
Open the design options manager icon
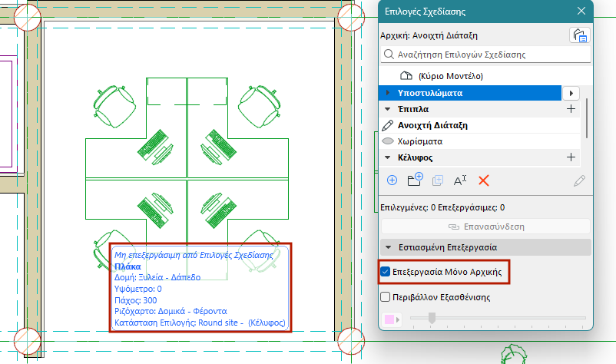[579, 35]
